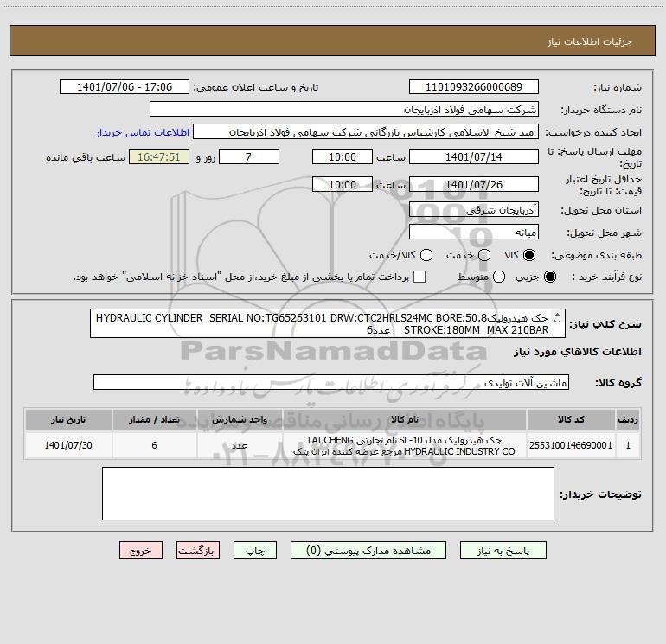Select the خدمت radio button
The image size is (666, 644).
coord(484,255)
